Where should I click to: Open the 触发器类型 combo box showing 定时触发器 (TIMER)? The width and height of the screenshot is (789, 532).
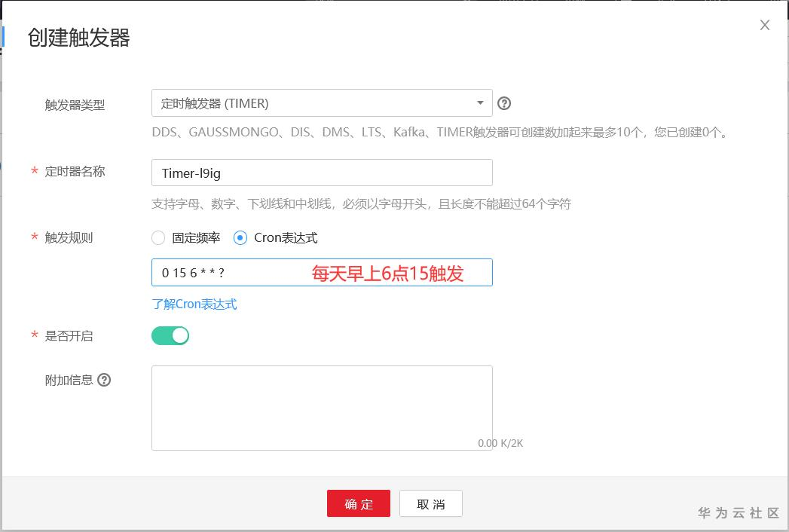(317, 103)
